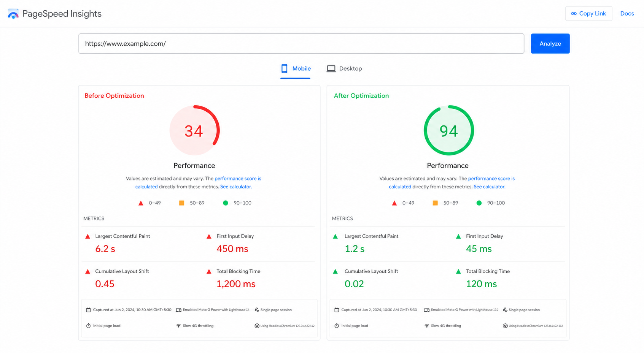The width and height of the screenshot is (644, 353).
Task: Open 'See calculator' link in Before panel
Action: coord(235,187)
